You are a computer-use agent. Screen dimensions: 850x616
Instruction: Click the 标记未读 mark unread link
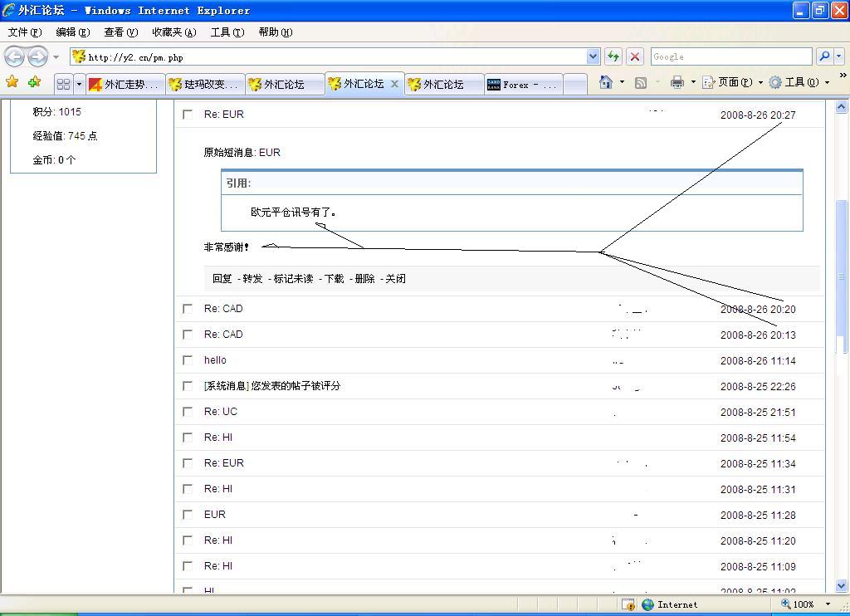click(293, 279)
